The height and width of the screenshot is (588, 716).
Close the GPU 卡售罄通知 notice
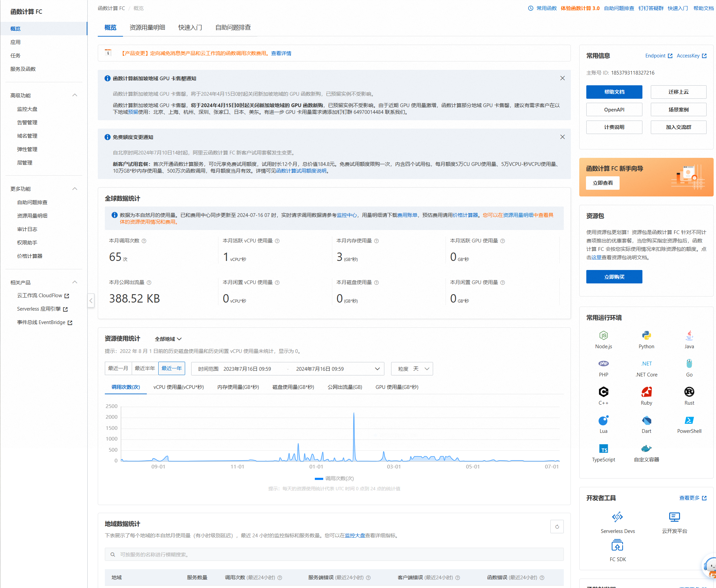click(562, 78)
